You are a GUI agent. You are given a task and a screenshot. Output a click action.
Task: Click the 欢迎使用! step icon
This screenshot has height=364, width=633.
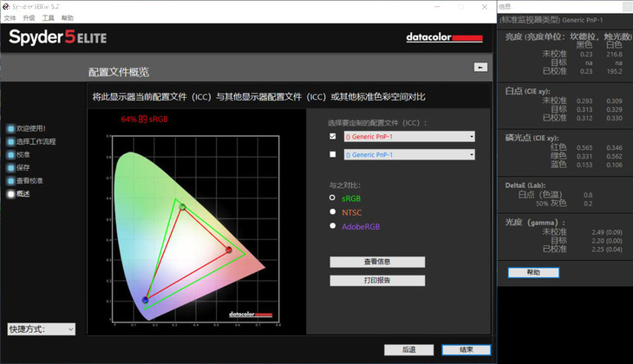click(x=11, y=128)
